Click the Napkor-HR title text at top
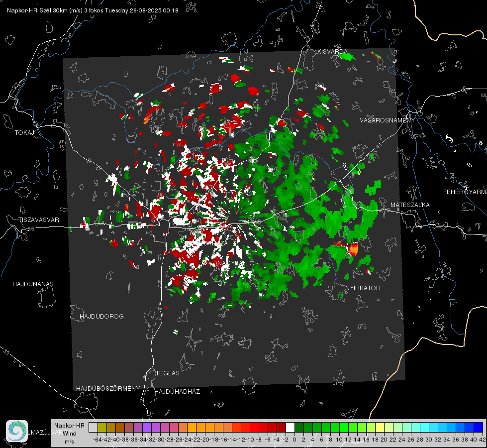Screen dimensions: 487x448 pyautogui.click(x=93, y=10)
